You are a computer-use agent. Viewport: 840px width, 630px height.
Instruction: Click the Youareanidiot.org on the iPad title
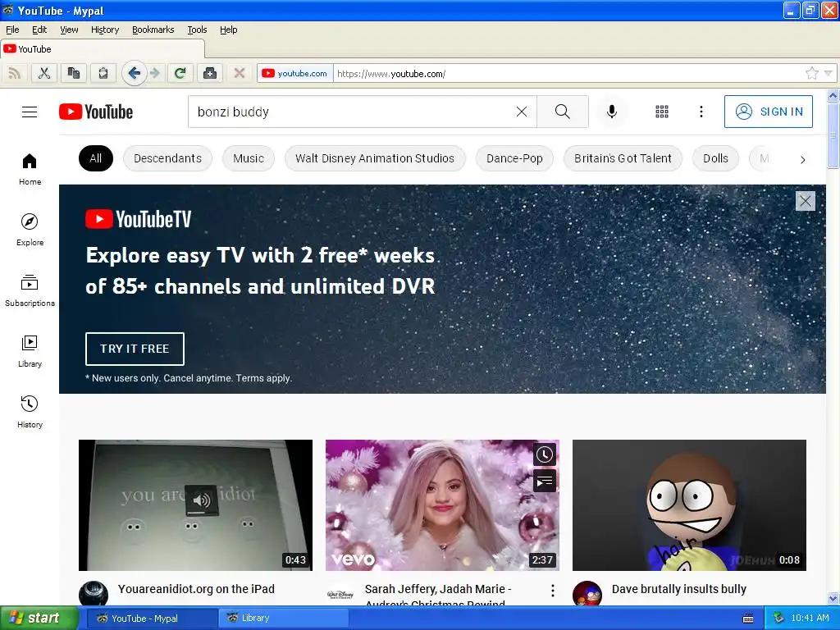[x=196, y=589]
